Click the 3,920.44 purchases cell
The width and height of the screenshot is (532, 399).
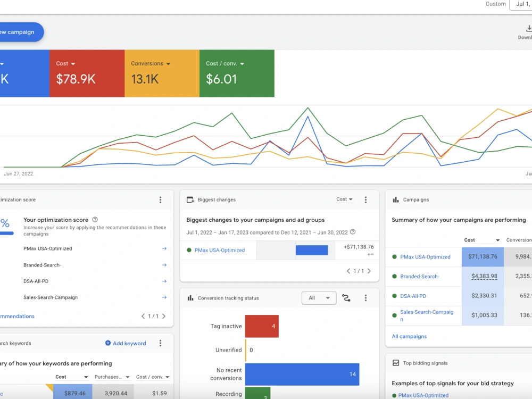pos(113,392)
